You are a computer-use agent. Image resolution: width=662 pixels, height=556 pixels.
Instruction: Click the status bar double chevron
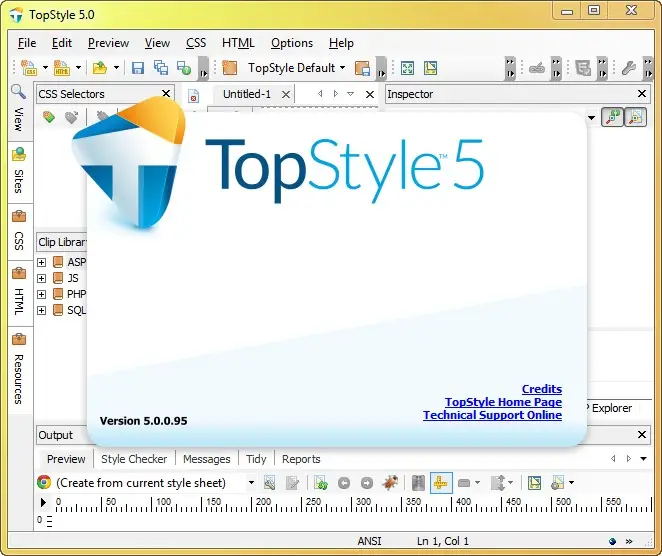coord(629,541)
